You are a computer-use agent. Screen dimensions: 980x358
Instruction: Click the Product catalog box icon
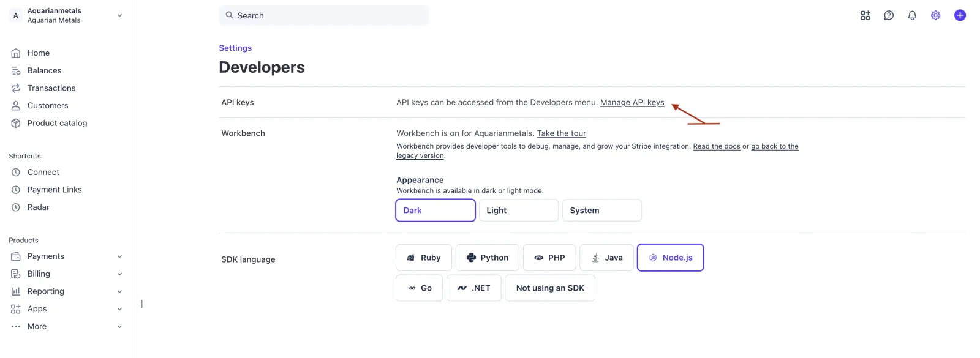pyautogui.click(x=16, y=123)
